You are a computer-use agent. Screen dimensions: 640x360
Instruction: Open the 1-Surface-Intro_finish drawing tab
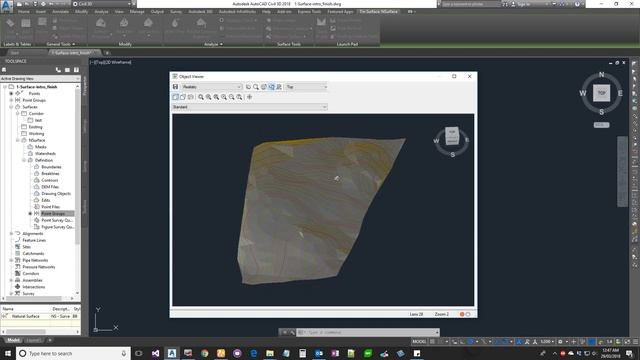[74, 53]
